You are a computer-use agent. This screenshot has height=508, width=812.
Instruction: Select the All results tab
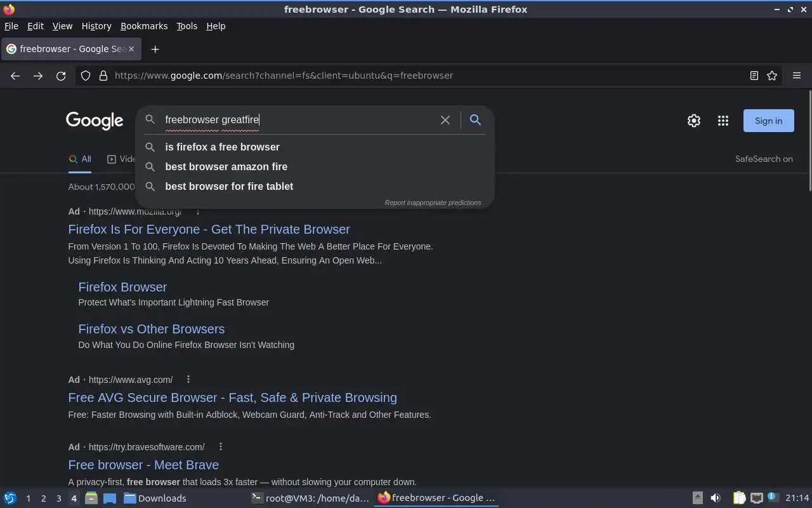click(x=80, y=159)
